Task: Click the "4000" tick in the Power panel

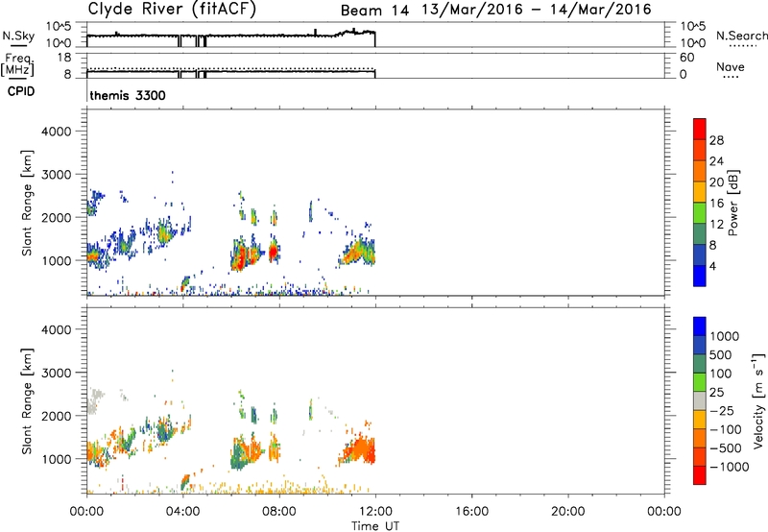Action: point(57,132)
